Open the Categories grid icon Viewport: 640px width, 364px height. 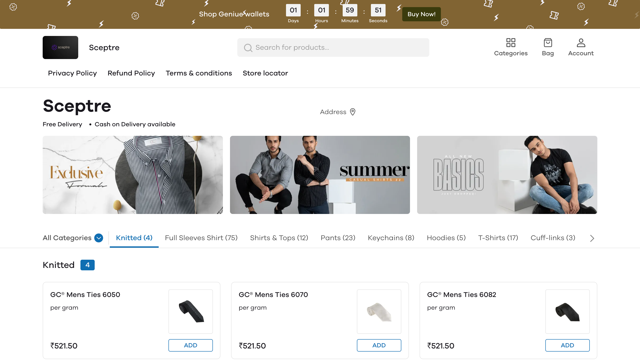511,43
